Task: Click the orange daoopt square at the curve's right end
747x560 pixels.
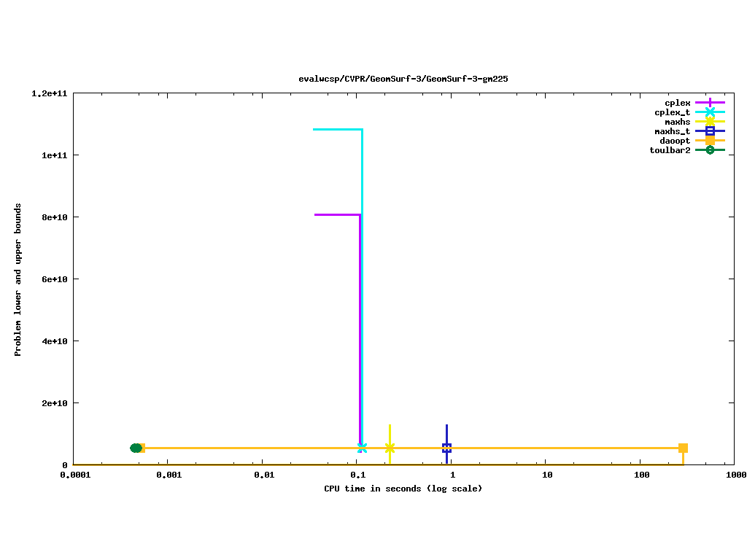Action: click(x=683, y=448)
